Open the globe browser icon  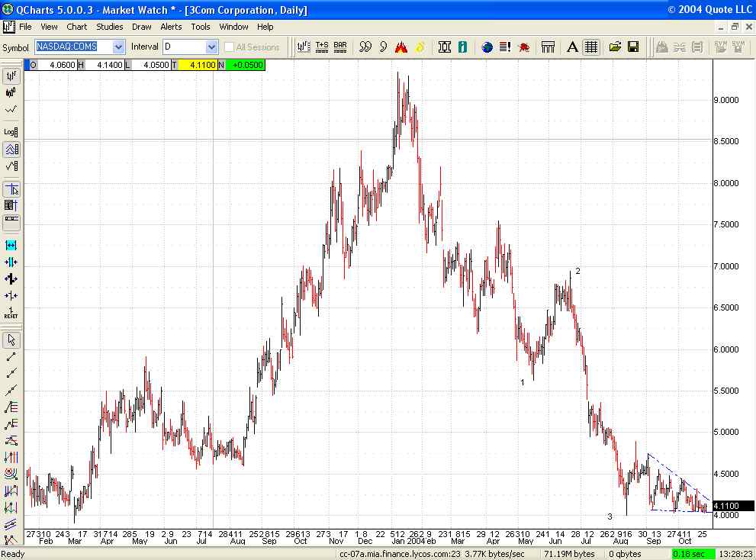tap(487, 47)
